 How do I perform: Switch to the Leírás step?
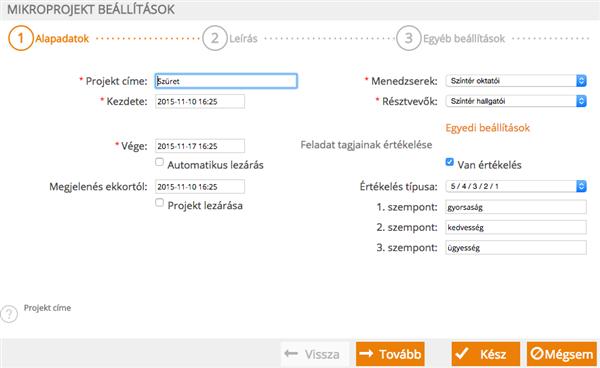click(243, 39)
